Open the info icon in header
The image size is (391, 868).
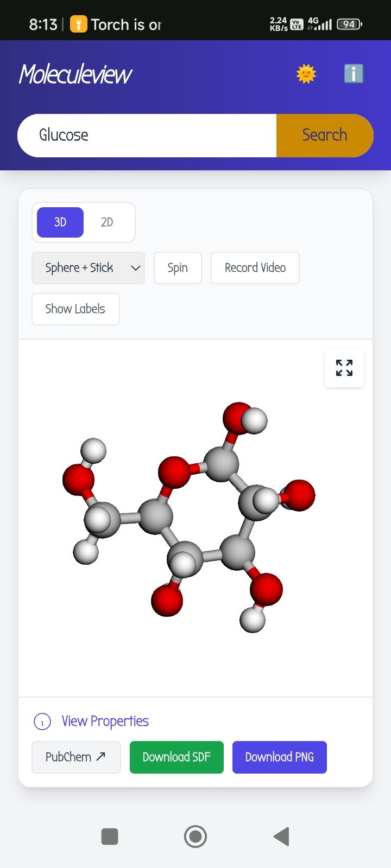[x=354, y=74]
